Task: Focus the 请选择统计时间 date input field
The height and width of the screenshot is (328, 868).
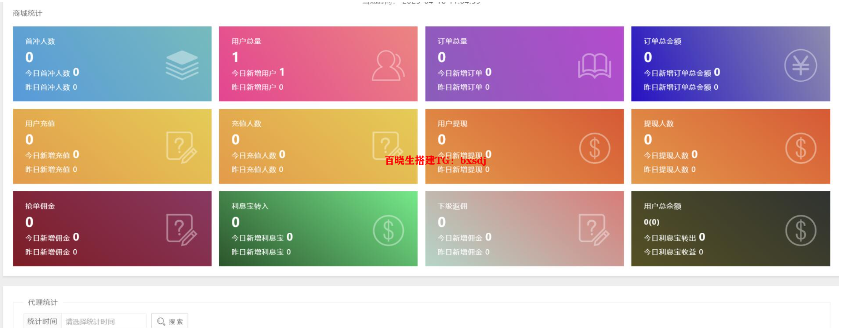Action: pyautogui.click(x=104, y=321)
